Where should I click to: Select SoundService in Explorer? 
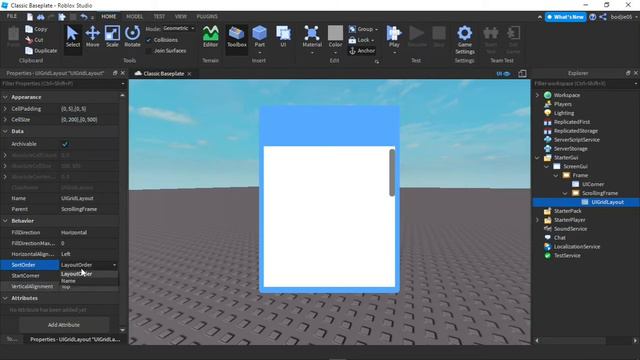[570, 229]
